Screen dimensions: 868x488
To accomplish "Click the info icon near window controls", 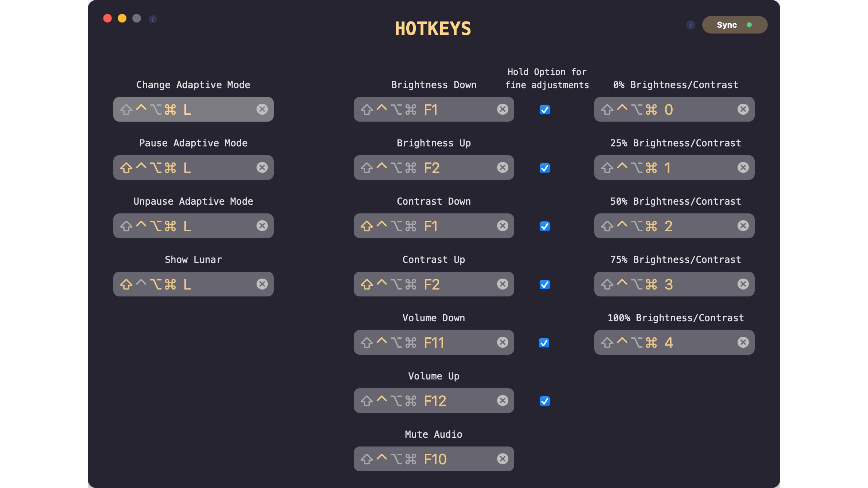I will (x=153, y=19).
